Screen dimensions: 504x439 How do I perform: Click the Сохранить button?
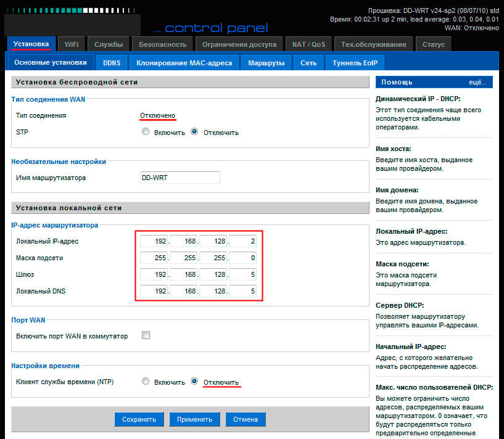click(x=139, y=419)
